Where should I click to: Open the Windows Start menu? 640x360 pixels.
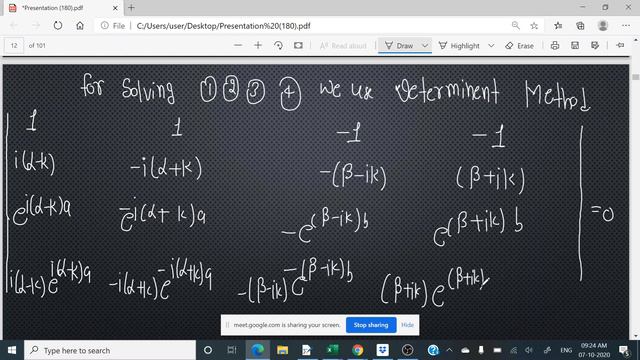click(x=12, y=350)
